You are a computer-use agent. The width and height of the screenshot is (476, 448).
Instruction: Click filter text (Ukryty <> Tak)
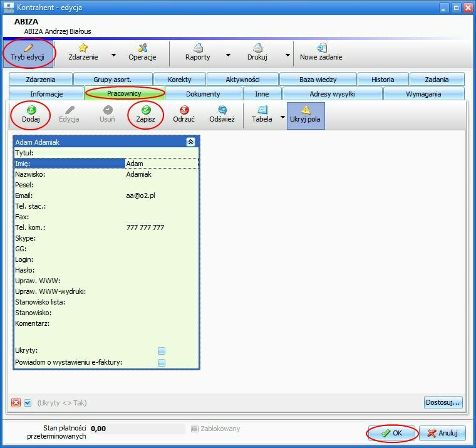pyautogui.click(x=62, y=403)
